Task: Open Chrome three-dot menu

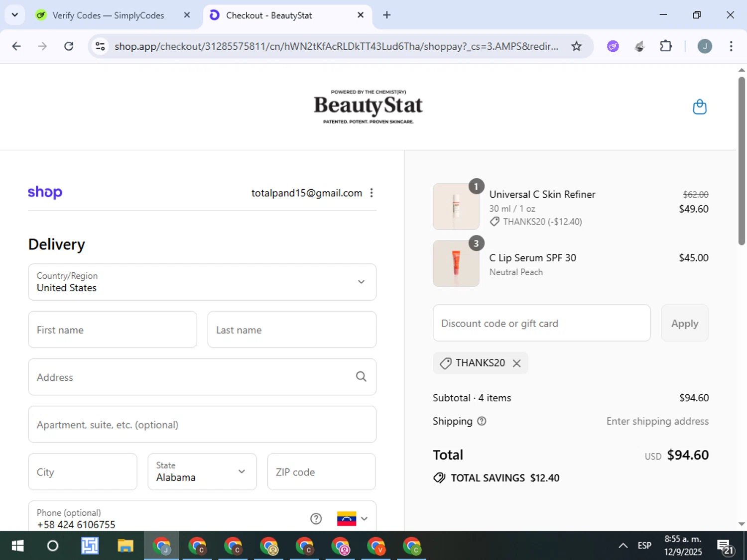Action: (731, 46)
